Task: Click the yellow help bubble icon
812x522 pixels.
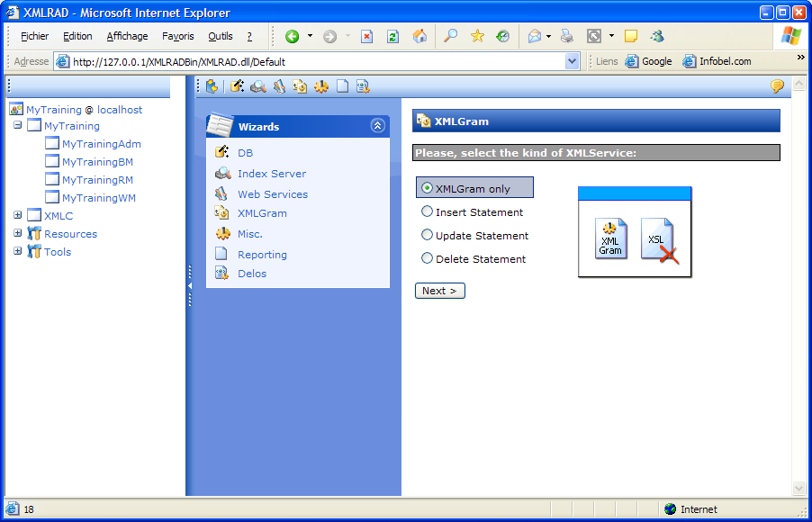Action: click(x=777, y=86)
